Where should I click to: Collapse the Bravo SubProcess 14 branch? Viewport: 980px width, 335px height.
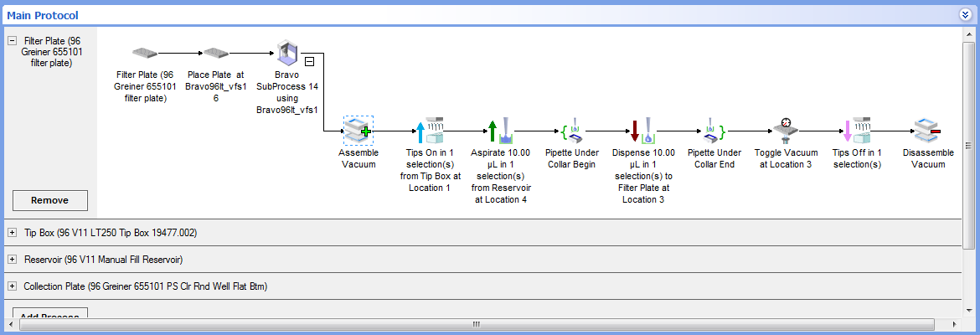(309, 61)
